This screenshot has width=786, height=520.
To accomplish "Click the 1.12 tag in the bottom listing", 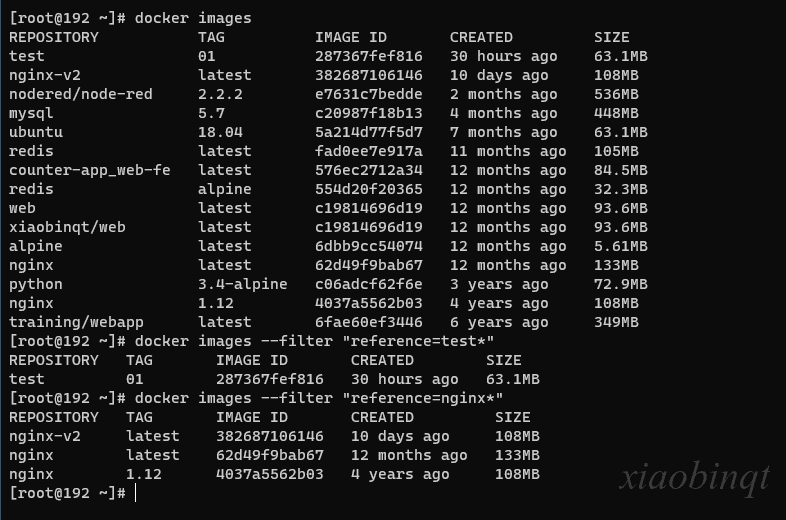I will (144, 474).
